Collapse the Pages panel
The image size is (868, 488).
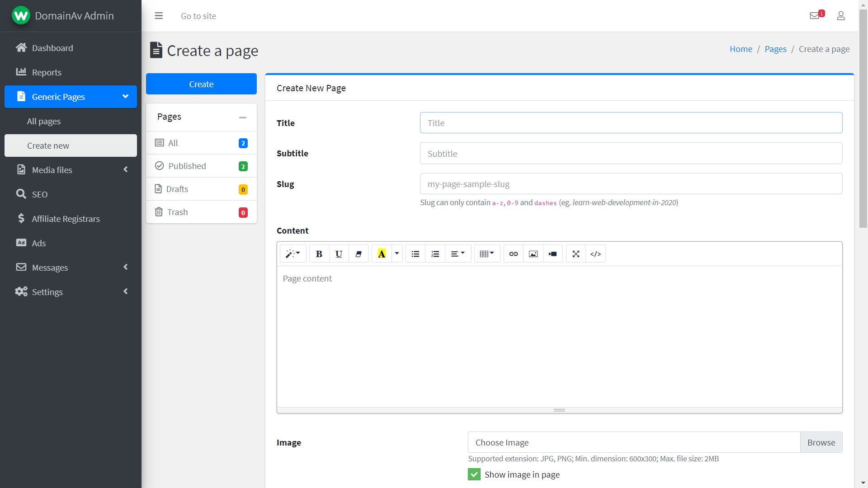243,117
